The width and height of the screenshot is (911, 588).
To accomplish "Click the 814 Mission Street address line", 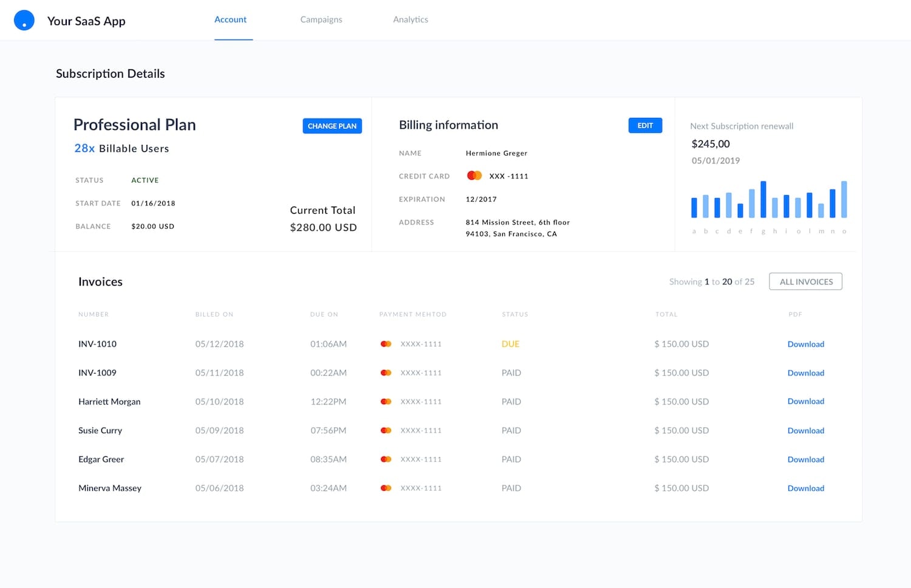I will 517,222.
